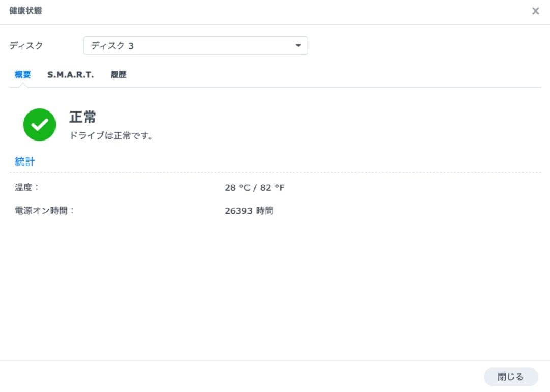Switch to the S.M.A.R.T. tab
The image size is (550, 392).
point(70,74)
